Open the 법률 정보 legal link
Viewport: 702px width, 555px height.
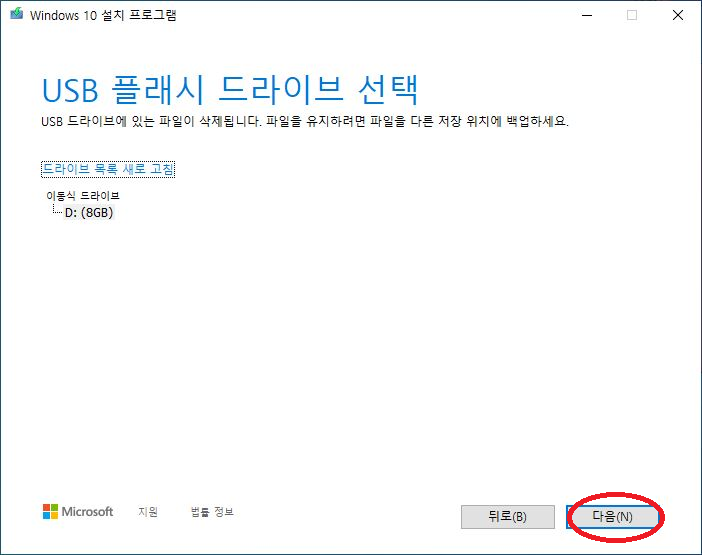212,512
